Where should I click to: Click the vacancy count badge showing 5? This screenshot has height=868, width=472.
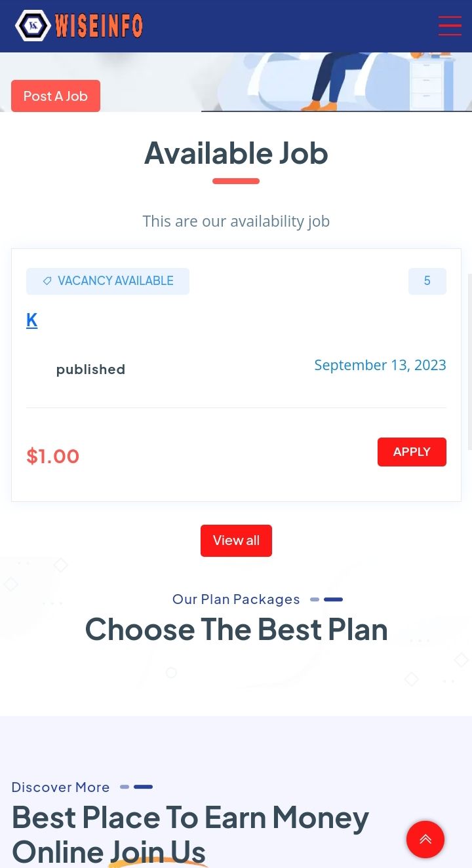[427, 281]
